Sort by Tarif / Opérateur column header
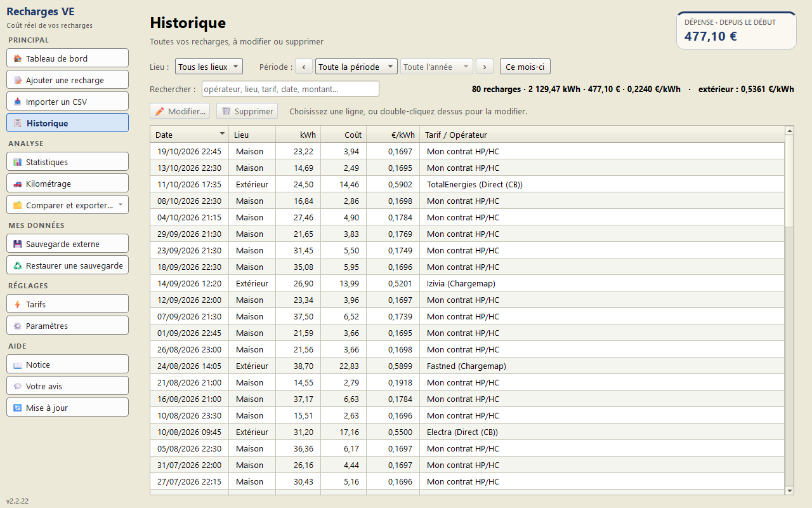 pyautogui.click(x=602, y=134)
